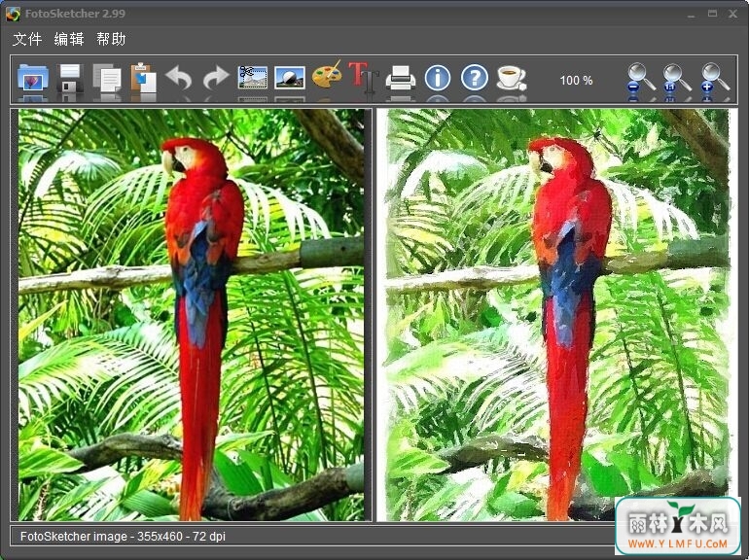Redo the last action
The image size is (749, 560).
coord(216,78)
